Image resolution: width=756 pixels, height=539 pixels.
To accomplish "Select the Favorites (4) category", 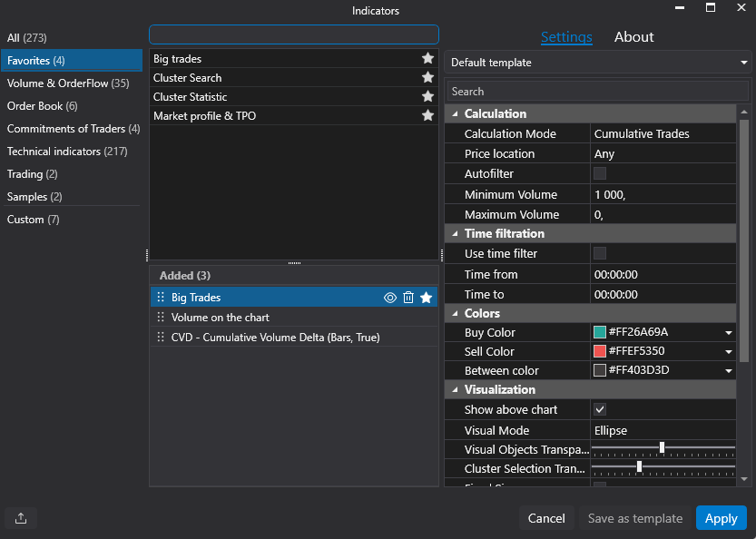I will click(x=72, y=60).
